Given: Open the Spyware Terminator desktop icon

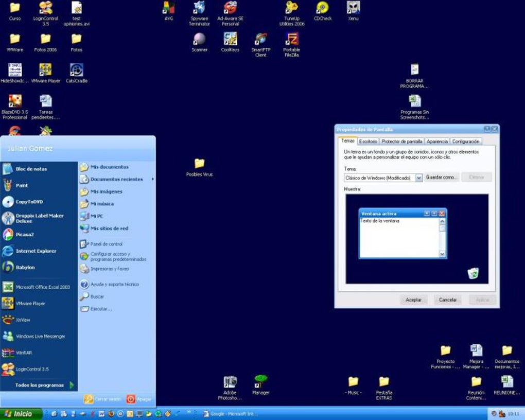Looking at the screenshot, I should point(199,13).
